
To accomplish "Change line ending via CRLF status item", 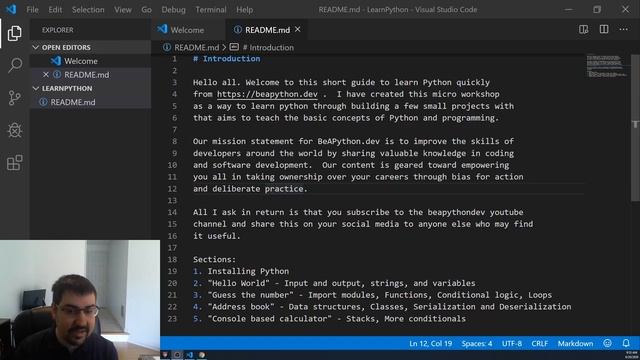I will tap(540, 343).
